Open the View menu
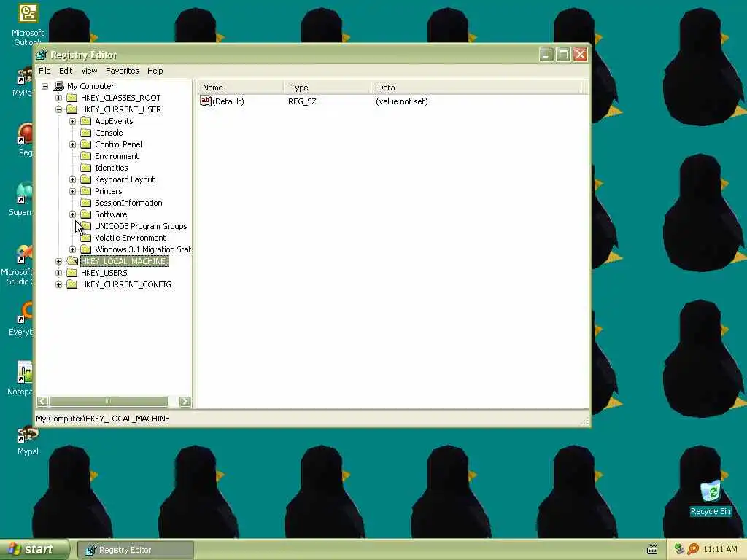The width and height of the screenshot is (747, 560). (x=89, y=71)
